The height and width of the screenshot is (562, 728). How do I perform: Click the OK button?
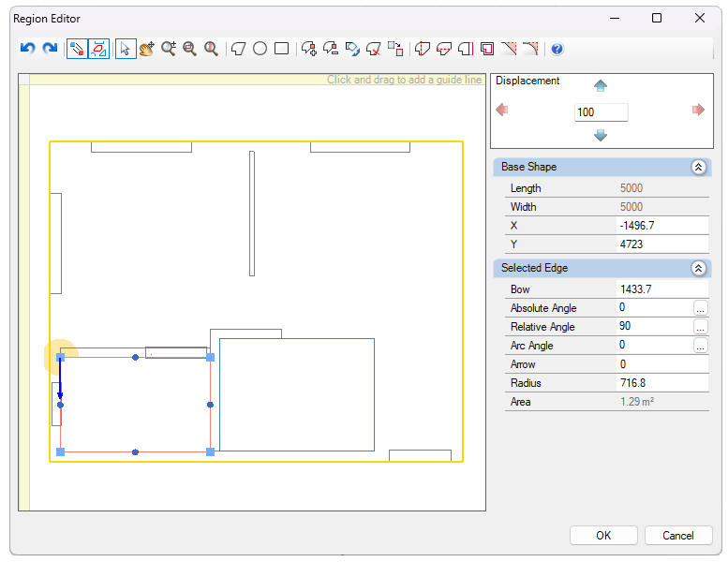tap(603, 536)
